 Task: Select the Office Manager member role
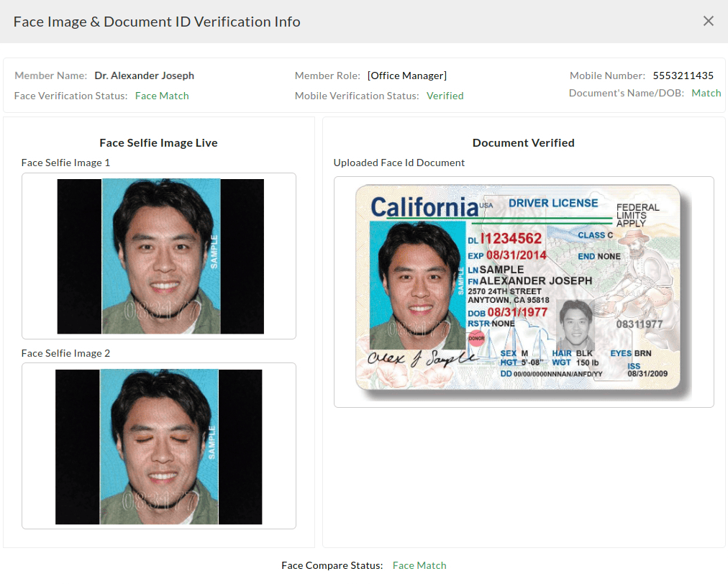409,75
